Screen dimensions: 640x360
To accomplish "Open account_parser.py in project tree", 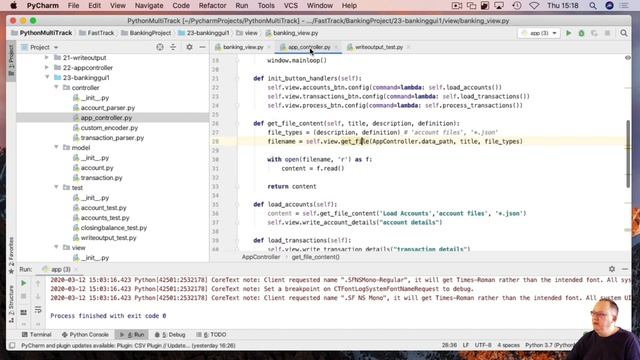I will (x=108, y=108).
